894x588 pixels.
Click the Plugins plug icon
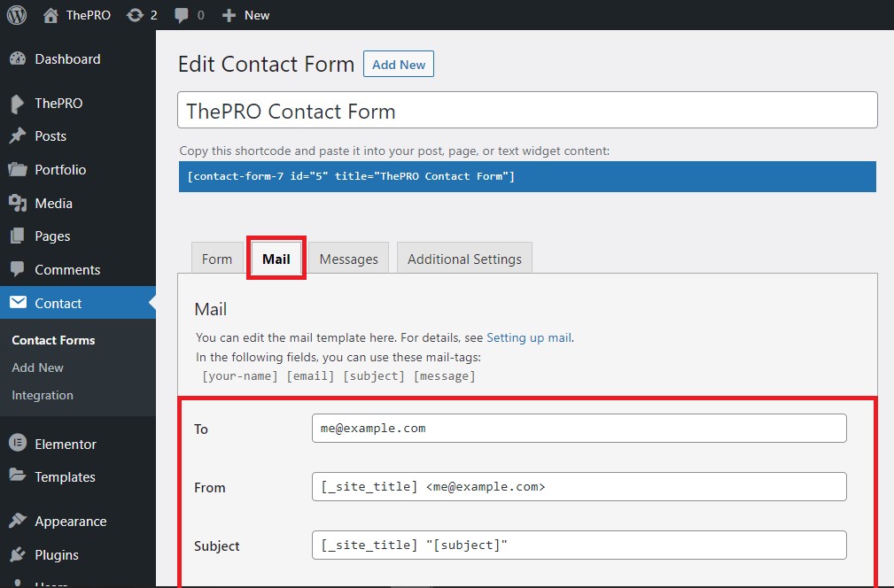(18, 553)
